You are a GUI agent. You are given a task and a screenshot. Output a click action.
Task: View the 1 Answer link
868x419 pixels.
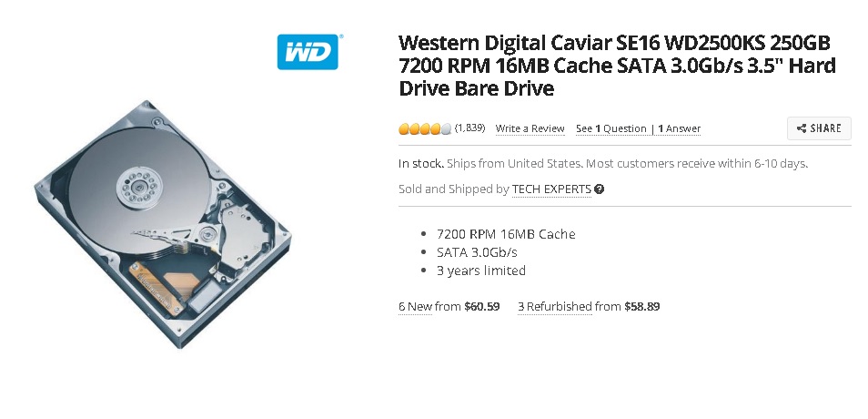680,128
